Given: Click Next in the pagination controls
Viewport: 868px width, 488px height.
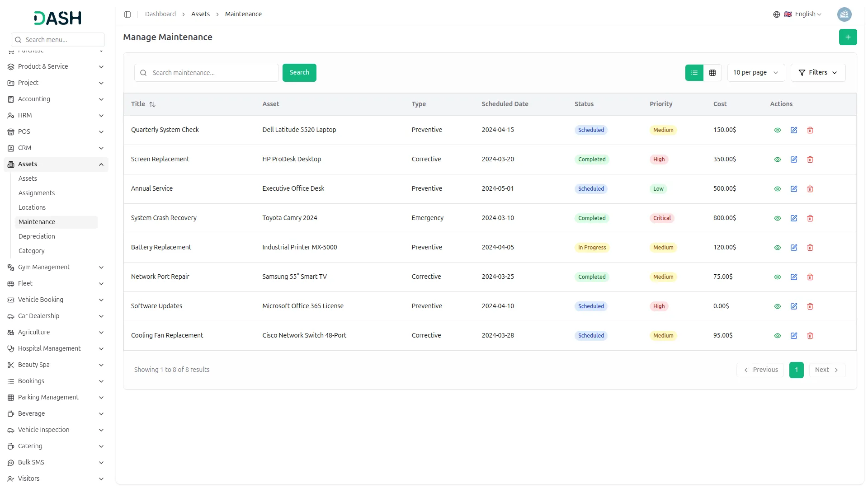Looking at the screenshot, I should (826, 370).
